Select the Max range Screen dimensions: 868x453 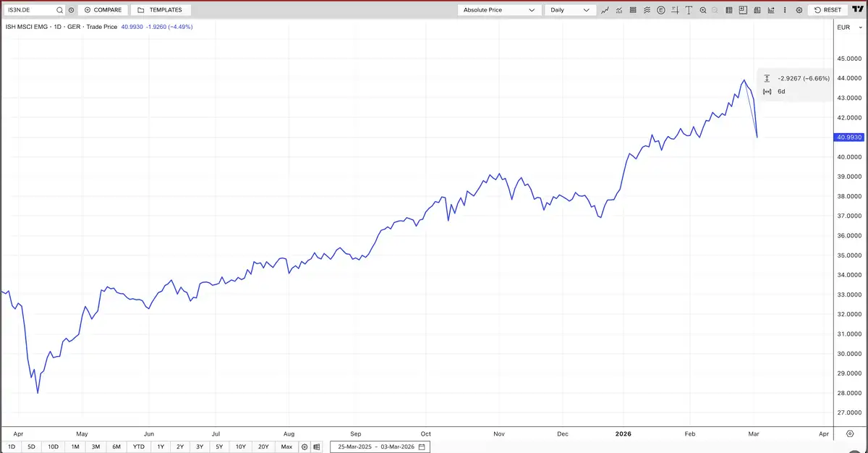point(287,446)
